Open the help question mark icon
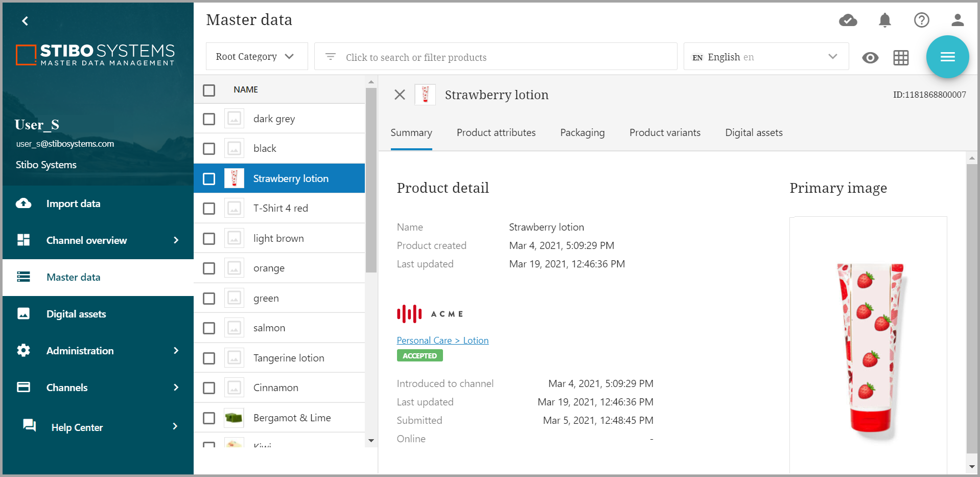 [x=921, y=20]
